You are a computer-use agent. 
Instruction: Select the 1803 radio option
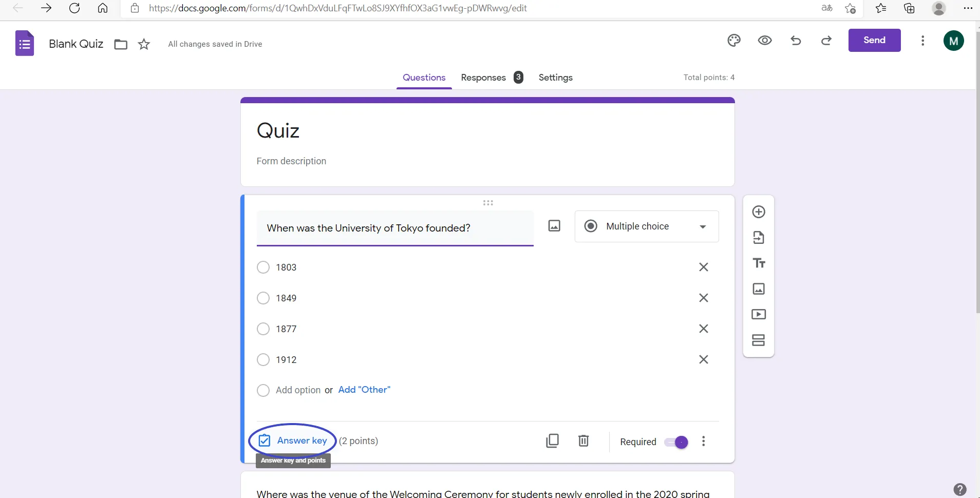[263, 267]
